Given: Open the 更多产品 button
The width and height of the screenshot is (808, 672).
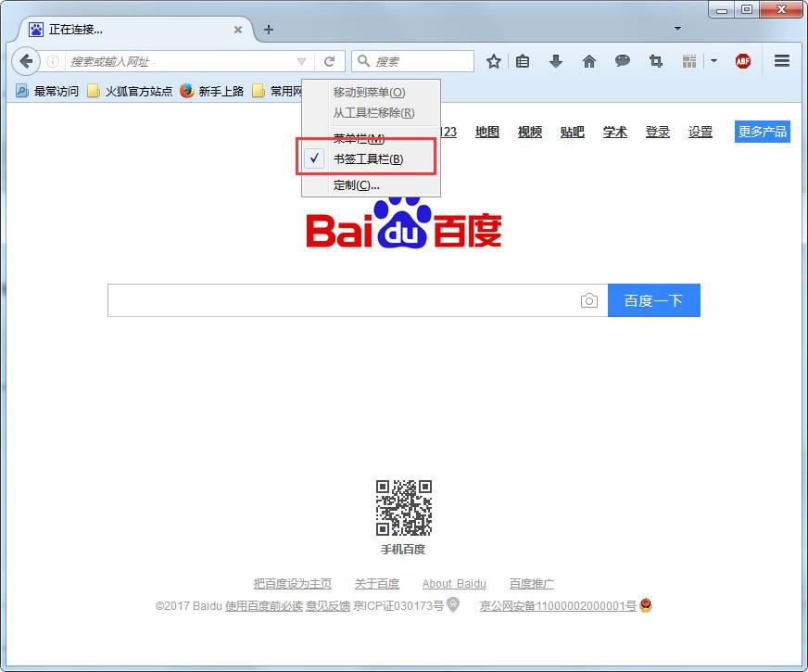Looking at the screenshot, I should click(x=762, y=132).
